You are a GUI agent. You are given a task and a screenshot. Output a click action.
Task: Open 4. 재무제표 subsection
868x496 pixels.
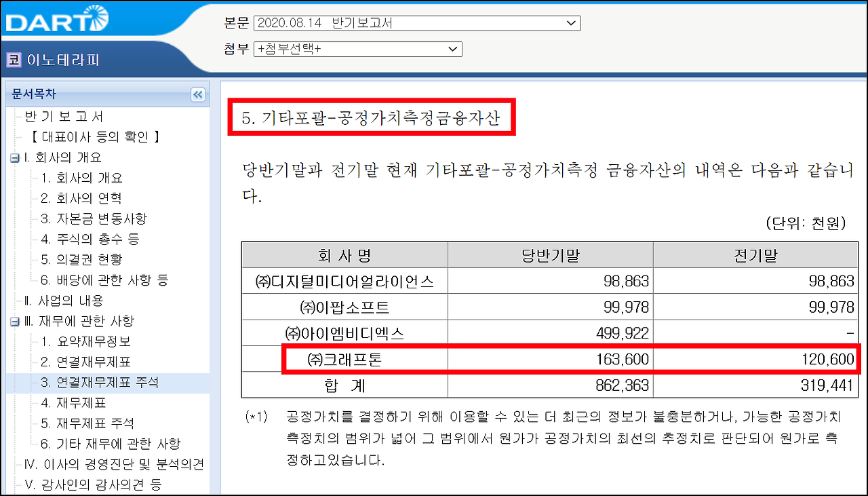pyautogui.click(x=73, y=403)
